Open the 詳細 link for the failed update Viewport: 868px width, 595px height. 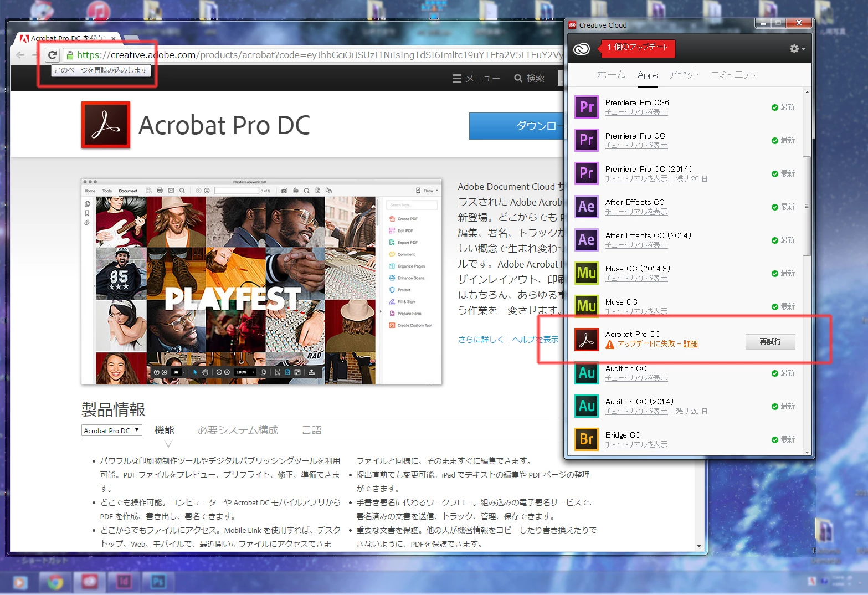[690, 344]
